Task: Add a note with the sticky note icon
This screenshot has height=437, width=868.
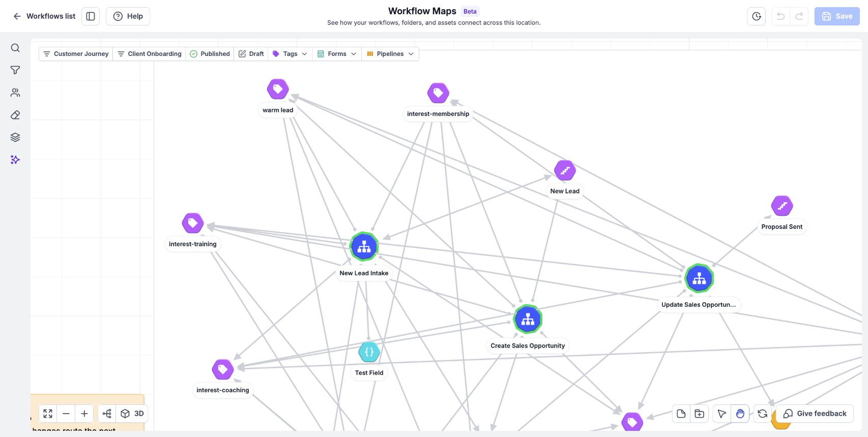Action: pyautogui.click(x=681, y=414)
